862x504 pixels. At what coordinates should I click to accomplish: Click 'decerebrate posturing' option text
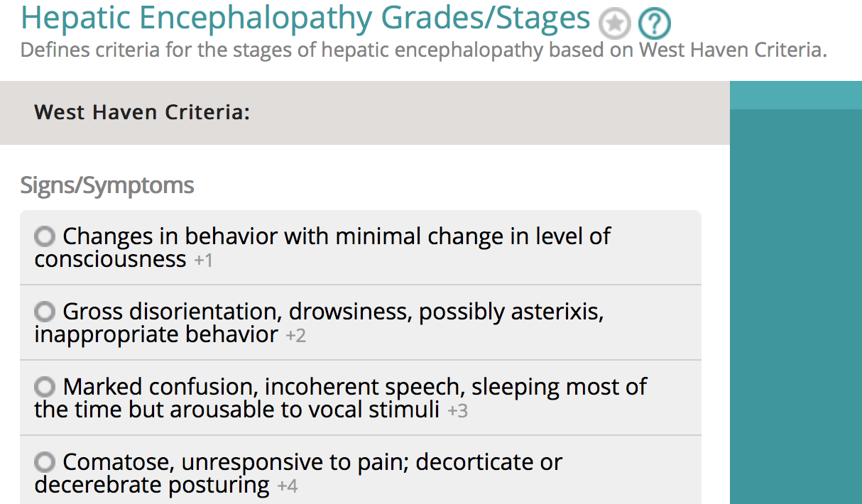point(152,486)
